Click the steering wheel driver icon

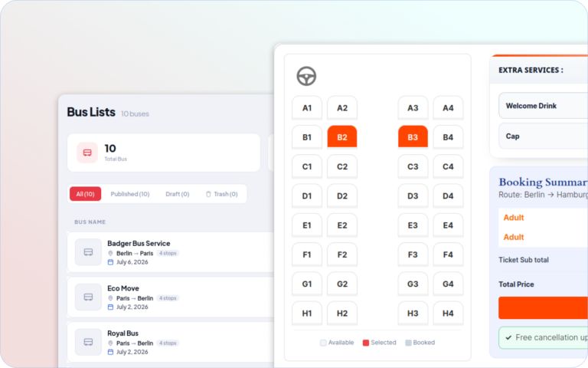pyautogui.click(x=306, y=76)
